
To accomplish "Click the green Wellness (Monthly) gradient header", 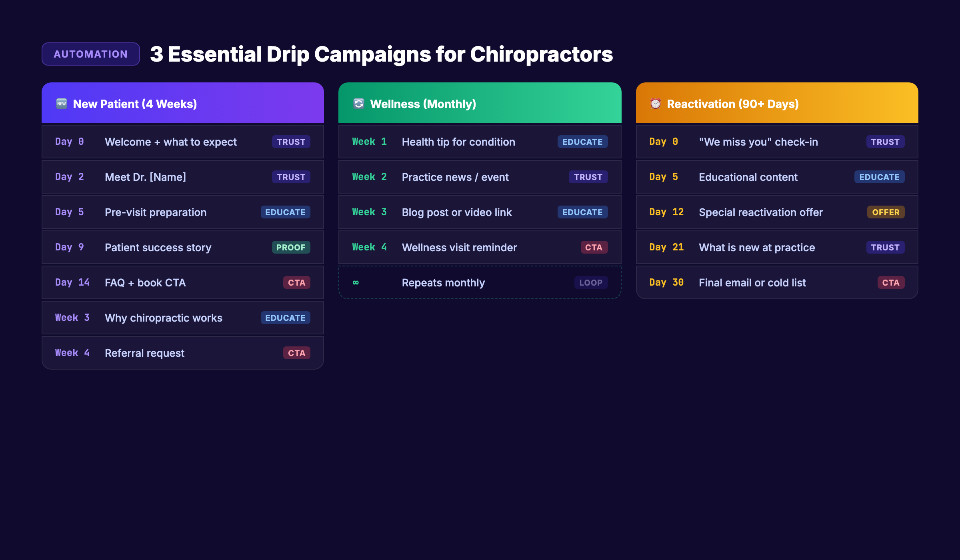I will [480, 103].
